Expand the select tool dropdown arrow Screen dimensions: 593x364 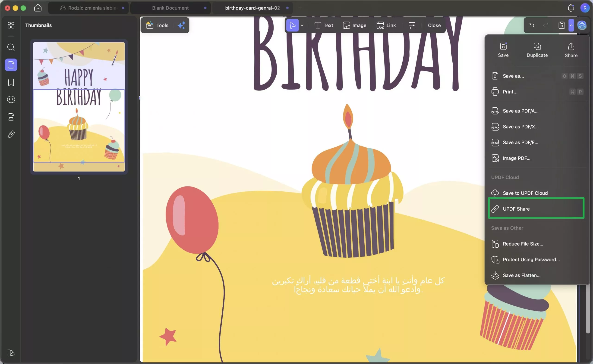302,25
